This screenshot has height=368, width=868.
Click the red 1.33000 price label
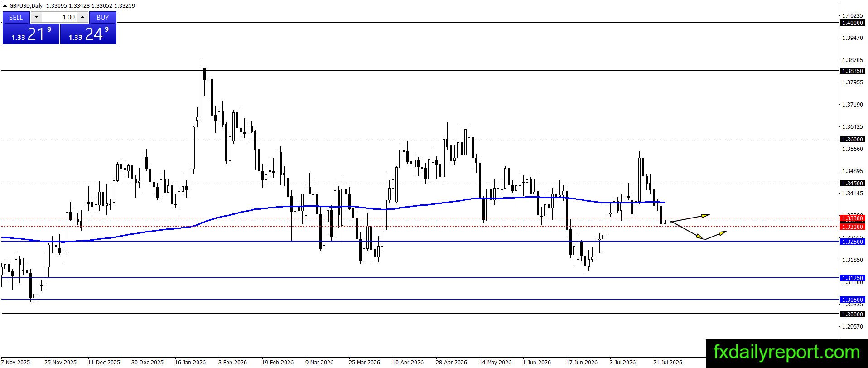852,227
